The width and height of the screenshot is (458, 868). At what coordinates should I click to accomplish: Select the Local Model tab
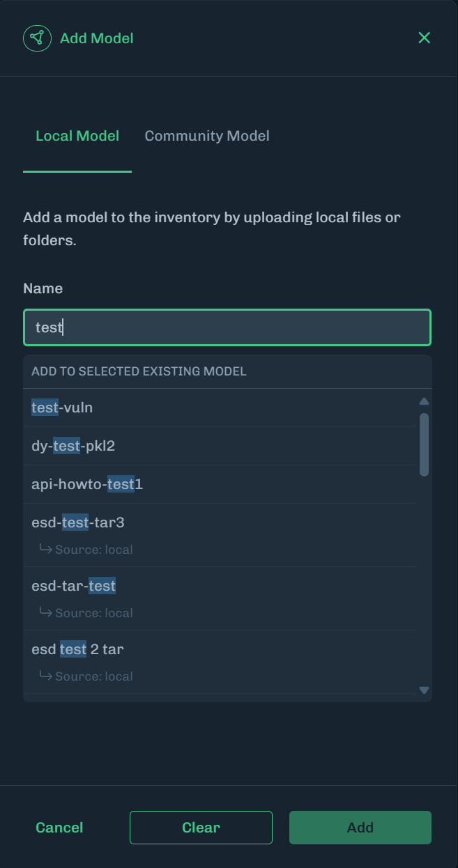pyautogui.click(x=77, y=136)
